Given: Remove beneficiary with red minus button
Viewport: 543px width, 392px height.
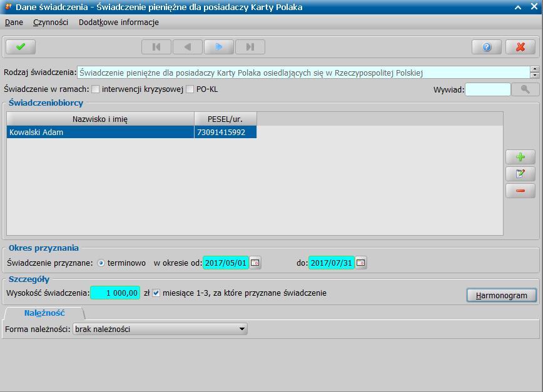Looking at the screenshot, I should coord(520,191).
